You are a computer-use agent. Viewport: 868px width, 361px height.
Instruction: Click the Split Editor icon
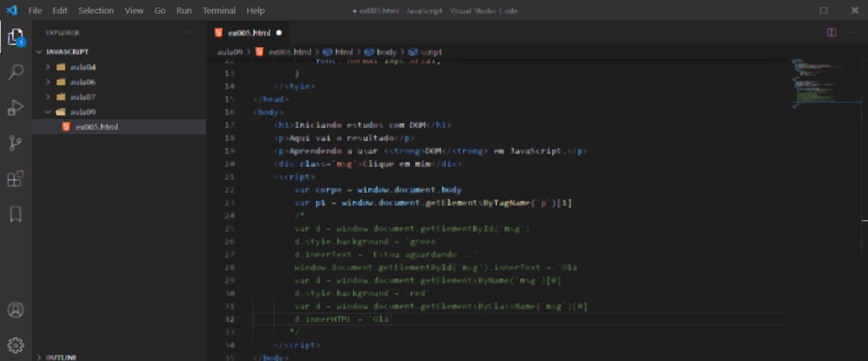831,33
